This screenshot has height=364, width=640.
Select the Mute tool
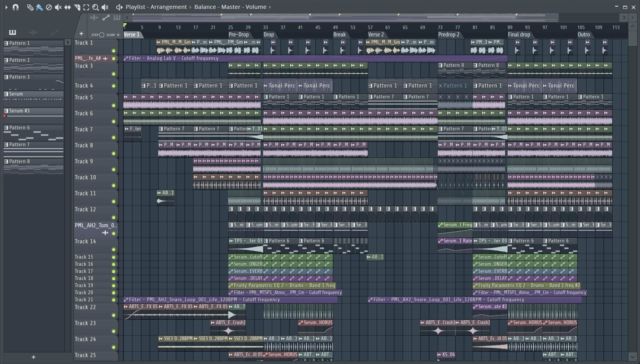tap(58, 7)
